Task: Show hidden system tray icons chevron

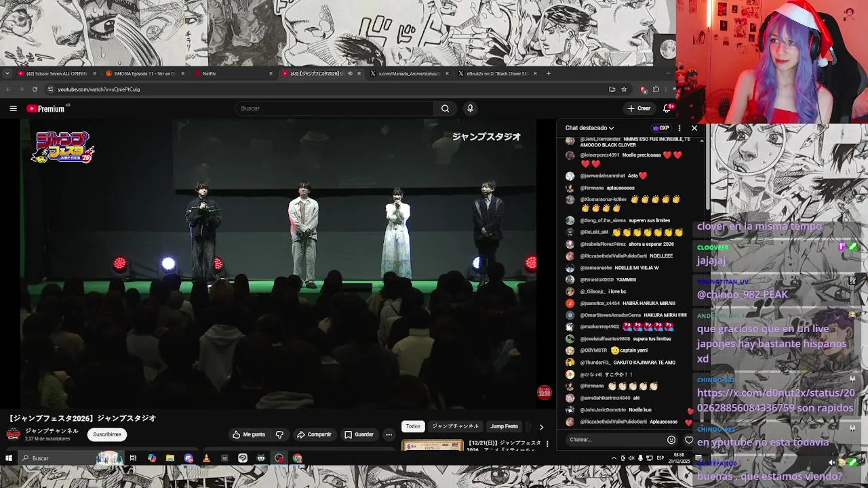Action: click(x=614, y=458)
